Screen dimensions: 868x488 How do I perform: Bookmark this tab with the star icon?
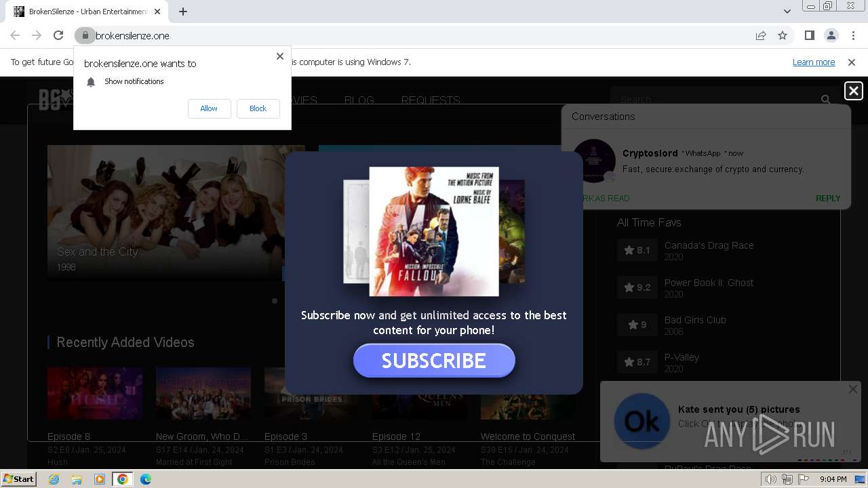[x=783, y=35]
